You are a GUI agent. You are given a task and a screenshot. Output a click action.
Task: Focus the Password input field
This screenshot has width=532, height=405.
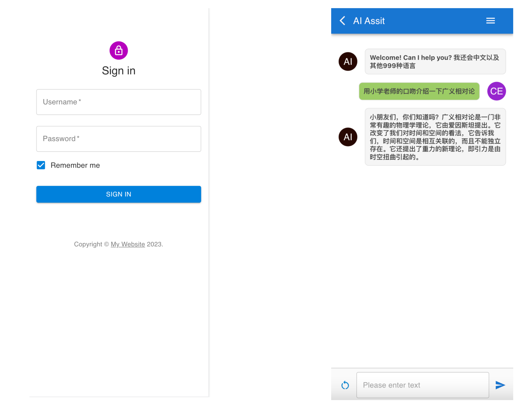point(119,139)
